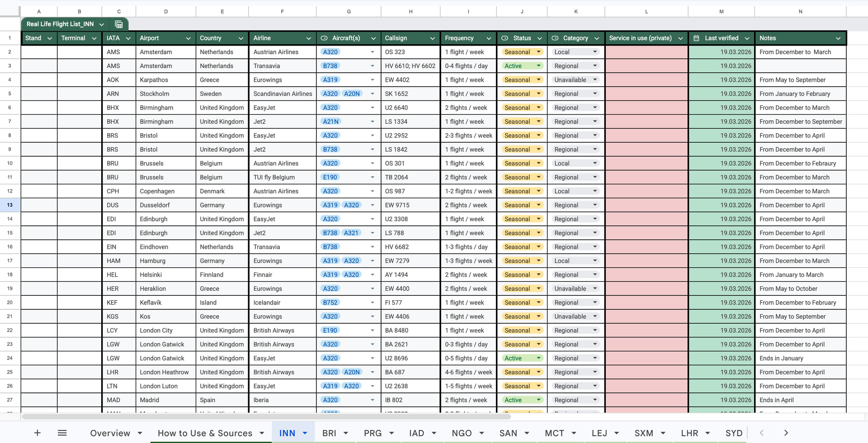Viewport: 868px width, 443px height.
Task: Open the all sheets list icon
Action: tap(62, 433)
